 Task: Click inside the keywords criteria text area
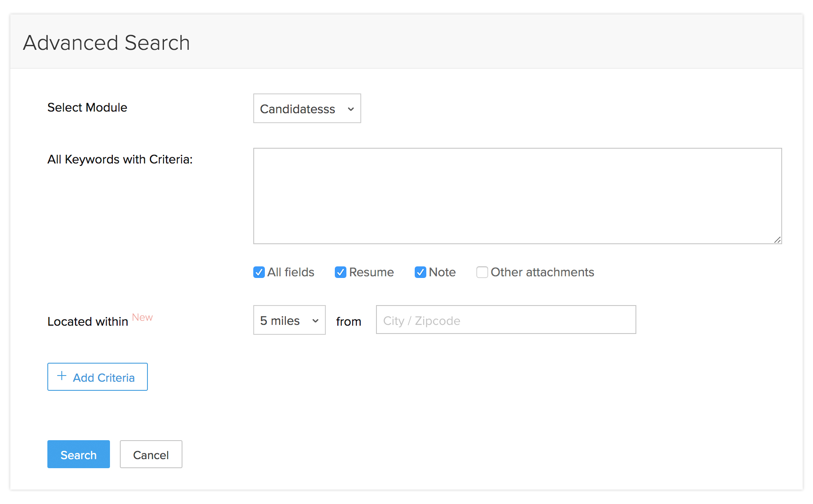click(517, 196)
